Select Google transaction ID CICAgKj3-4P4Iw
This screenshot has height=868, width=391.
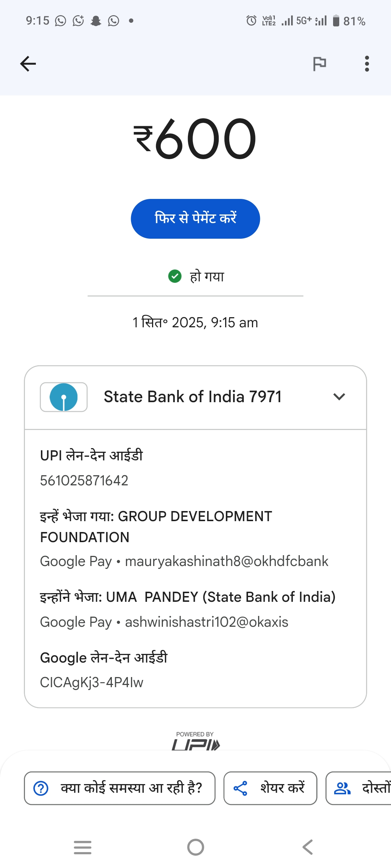pos(92,682)
